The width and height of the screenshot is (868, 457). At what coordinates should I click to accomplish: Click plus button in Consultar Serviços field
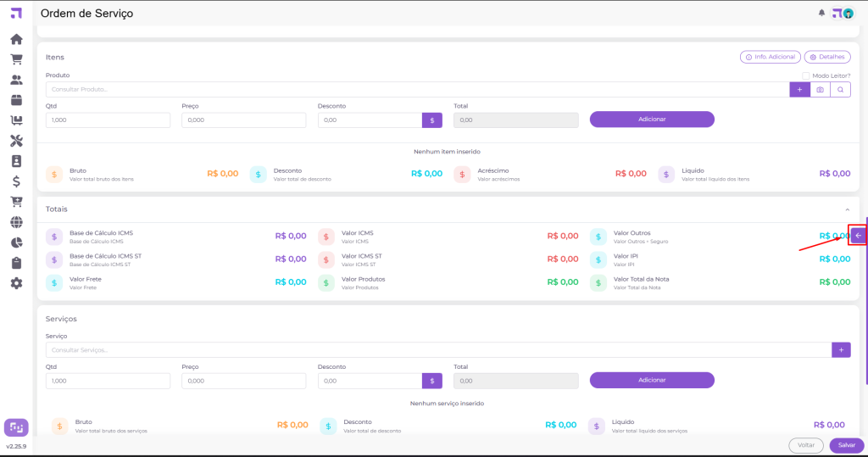(x=841, y=349)
